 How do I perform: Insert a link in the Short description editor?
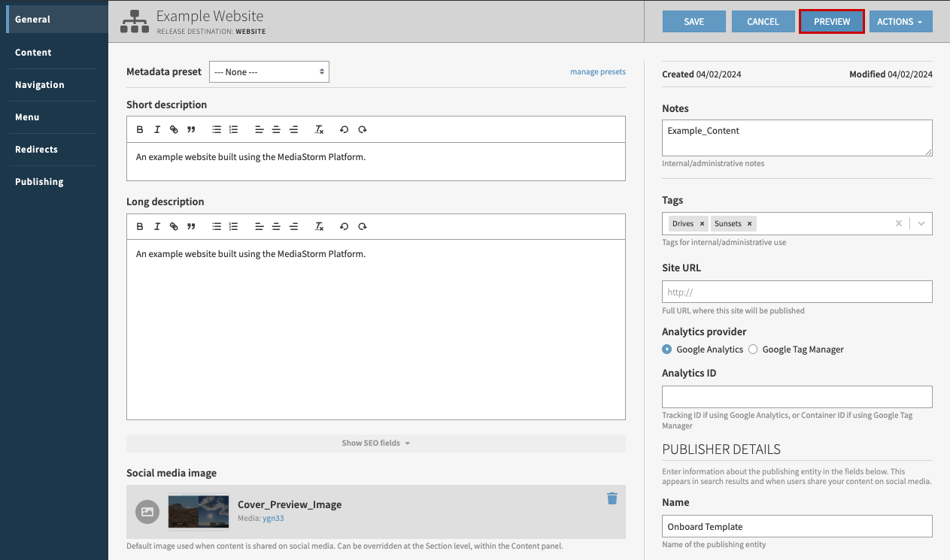coord(174,129)
